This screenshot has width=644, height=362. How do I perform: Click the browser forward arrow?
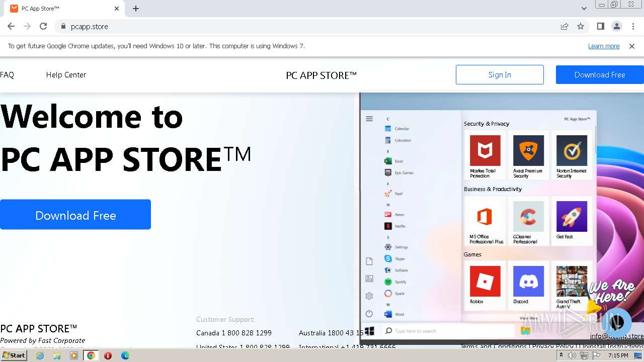point(27,26)
